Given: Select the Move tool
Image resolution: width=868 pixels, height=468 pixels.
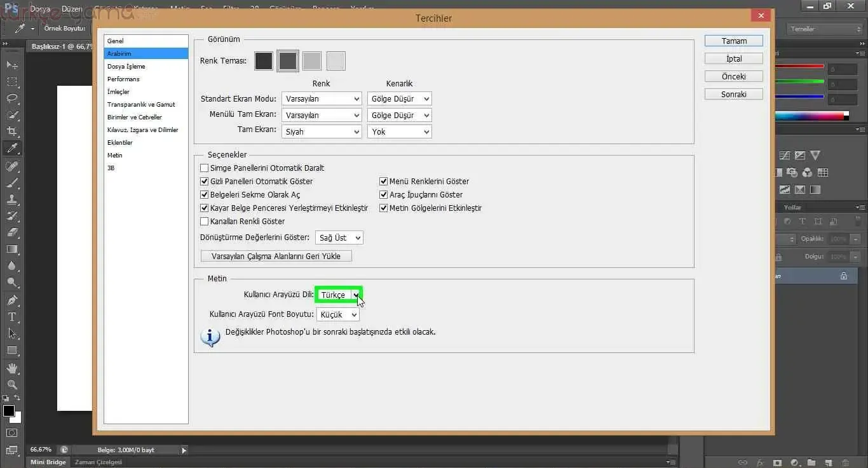Looking at the screenshot, I should (x=12, y=65).
